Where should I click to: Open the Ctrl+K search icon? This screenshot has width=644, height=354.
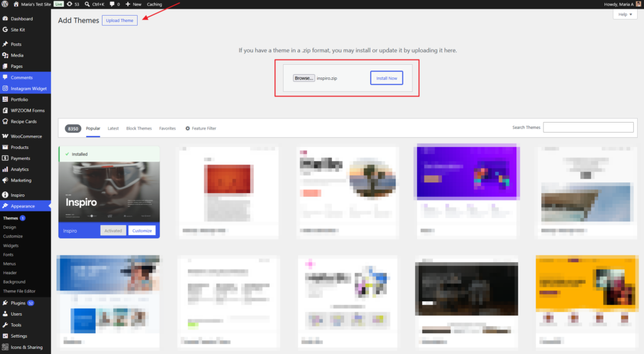tap(94, 4)
